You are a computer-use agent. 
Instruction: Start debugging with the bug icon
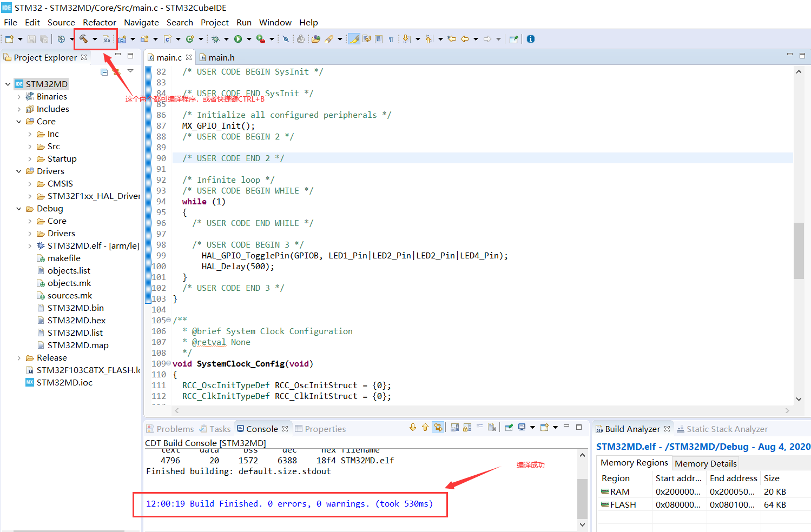215,39
